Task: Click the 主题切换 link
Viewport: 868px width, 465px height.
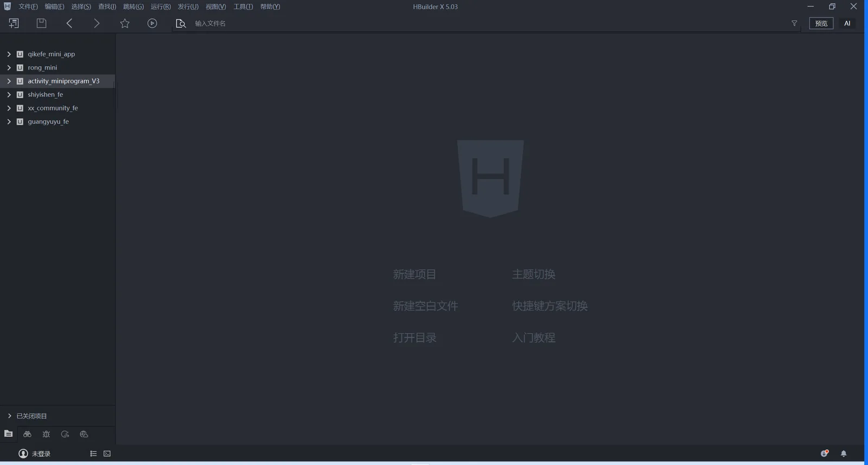Action: (x=534, y=274)
